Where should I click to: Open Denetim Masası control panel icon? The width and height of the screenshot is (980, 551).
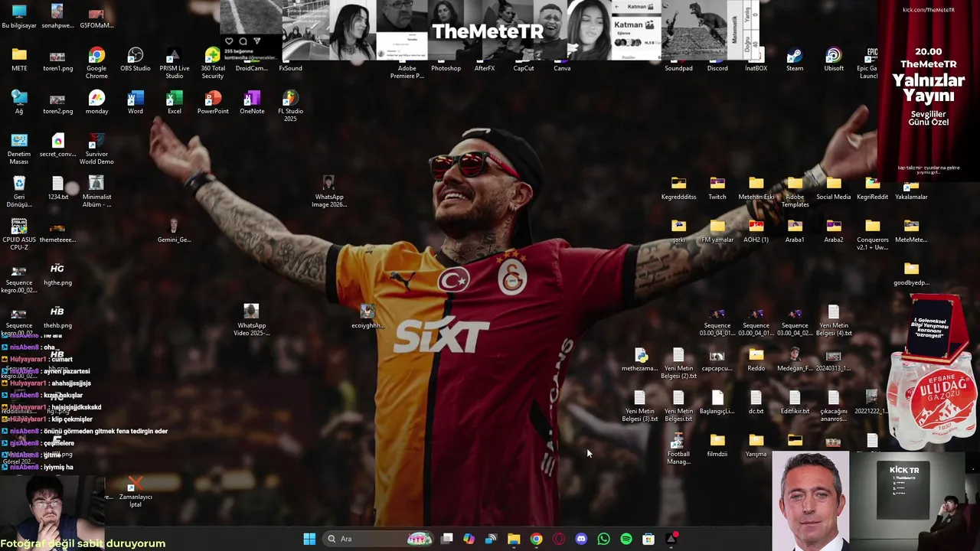pos(19,148)
